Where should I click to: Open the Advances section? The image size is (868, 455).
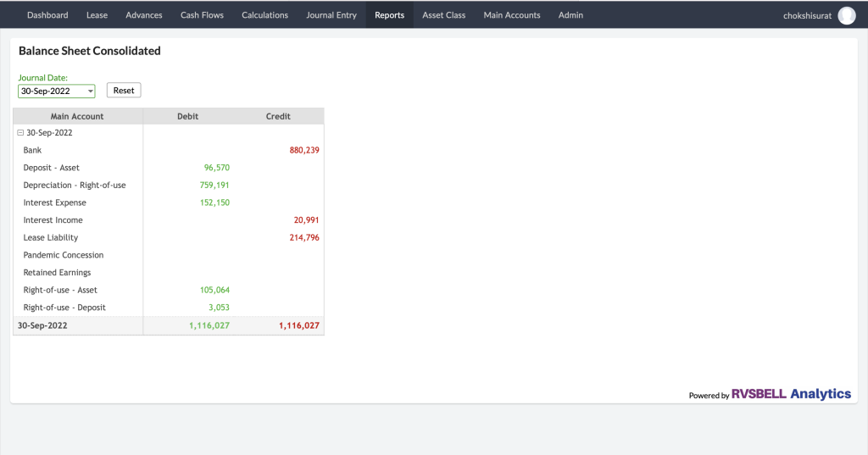144,15
